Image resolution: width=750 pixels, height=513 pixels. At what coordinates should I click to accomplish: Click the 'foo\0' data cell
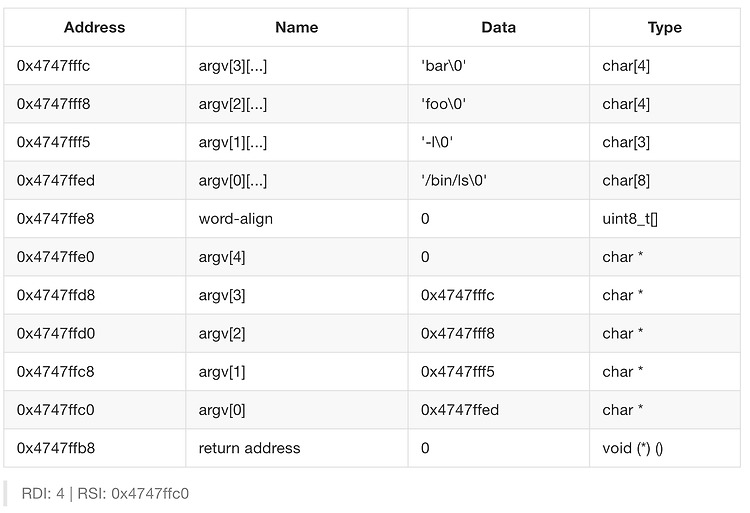(498, 104)
